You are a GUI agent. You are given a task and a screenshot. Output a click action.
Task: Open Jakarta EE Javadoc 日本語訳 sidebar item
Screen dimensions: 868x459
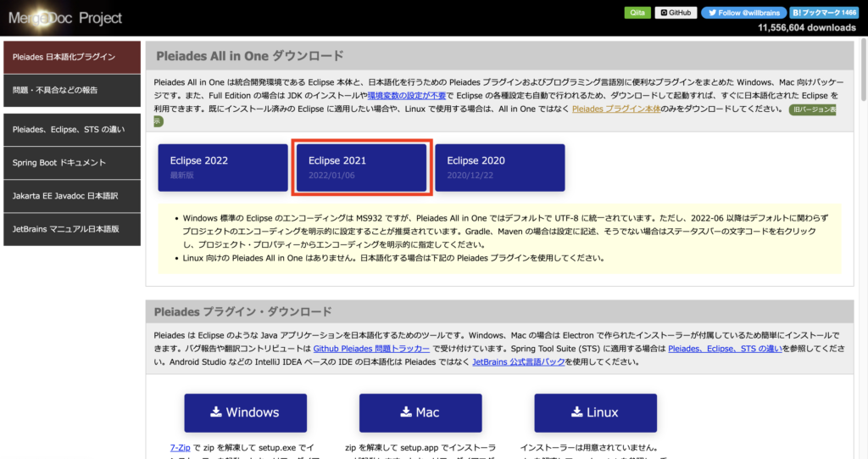pyautogui.click(x=72, y=196)
